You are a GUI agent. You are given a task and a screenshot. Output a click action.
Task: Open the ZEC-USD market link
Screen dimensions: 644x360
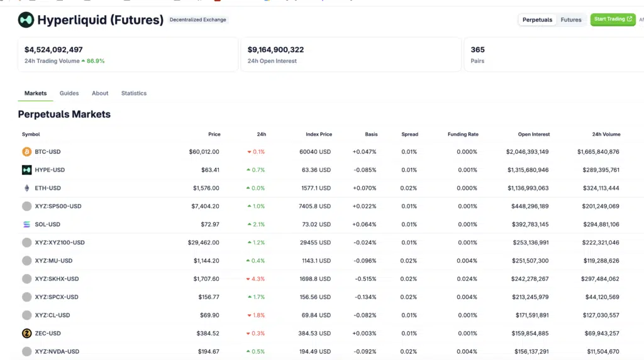coord(48,334)
